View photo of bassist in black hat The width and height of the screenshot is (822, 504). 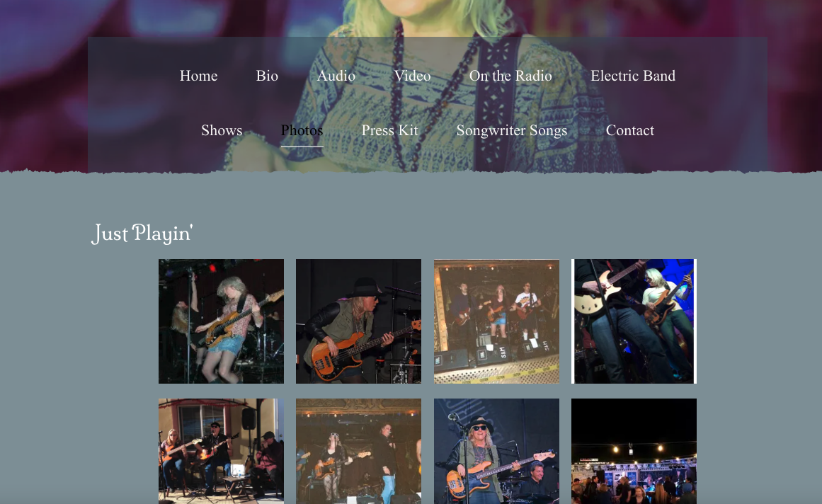358,321
